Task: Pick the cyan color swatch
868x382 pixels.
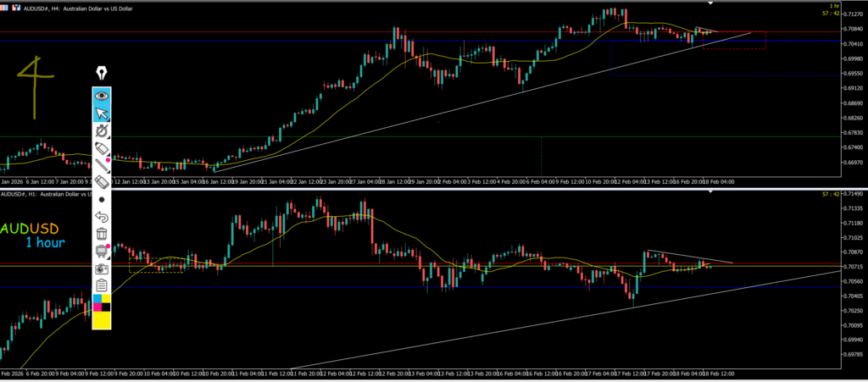Action: pyautogui.click(x=97, y=298)
